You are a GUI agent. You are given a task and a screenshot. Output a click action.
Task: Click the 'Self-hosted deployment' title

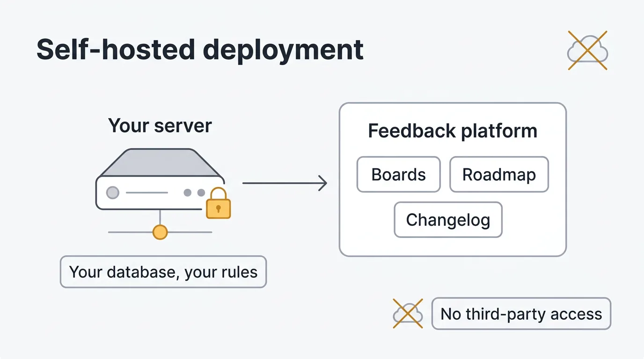pyautogui.click(x=200, y=50)
